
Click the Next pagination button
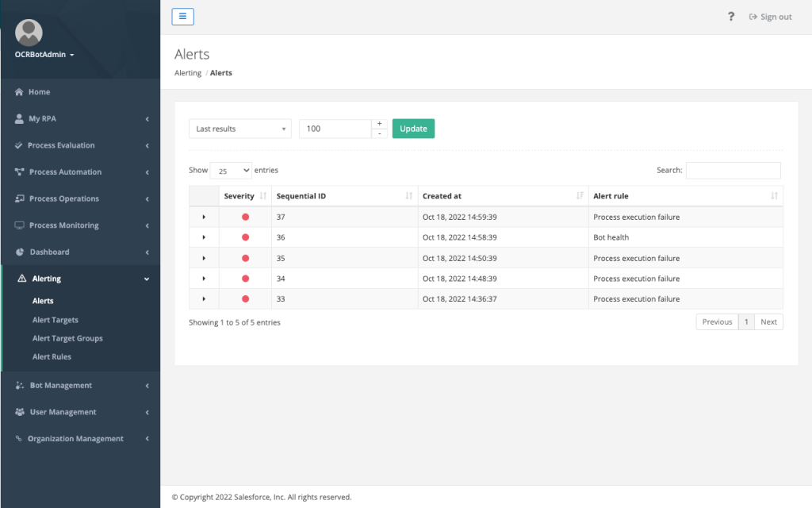point(768,322)
